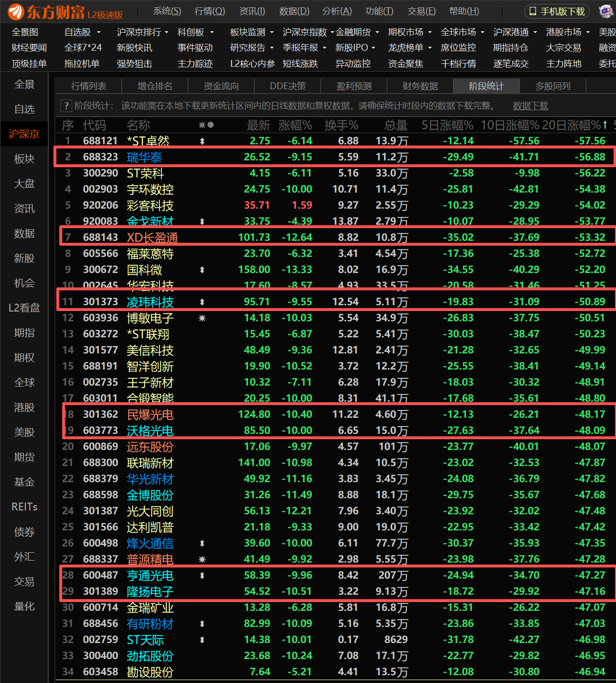Open the 港股市场 dropdown arrow

point(588,33)
